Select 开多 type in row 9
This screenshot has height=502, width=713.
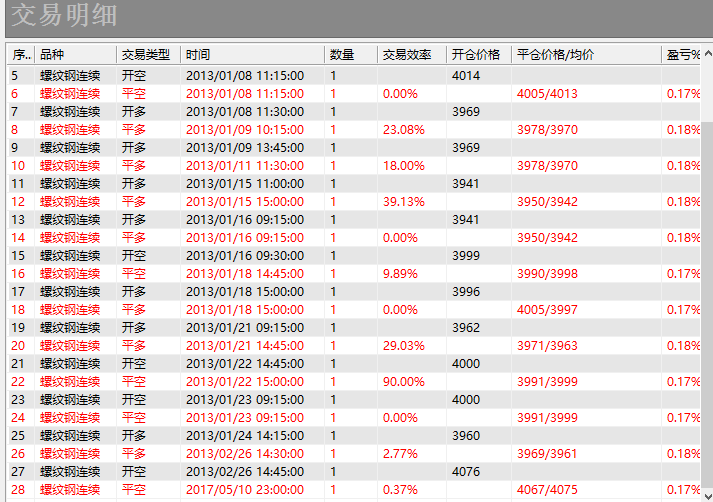point(134,148)
